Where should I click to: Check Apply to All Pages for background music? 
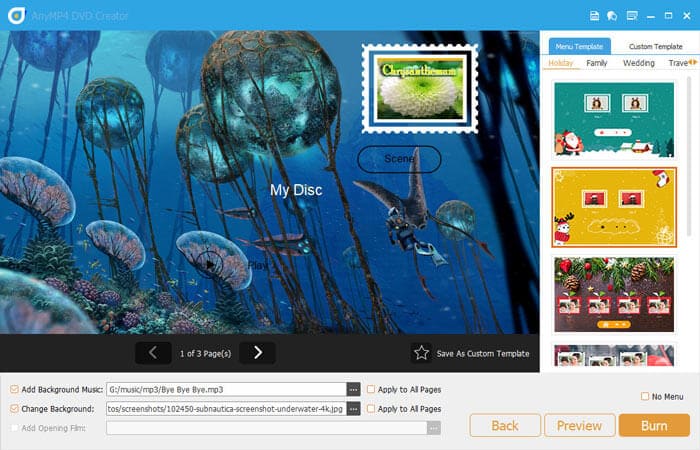[x=371, y=389]
